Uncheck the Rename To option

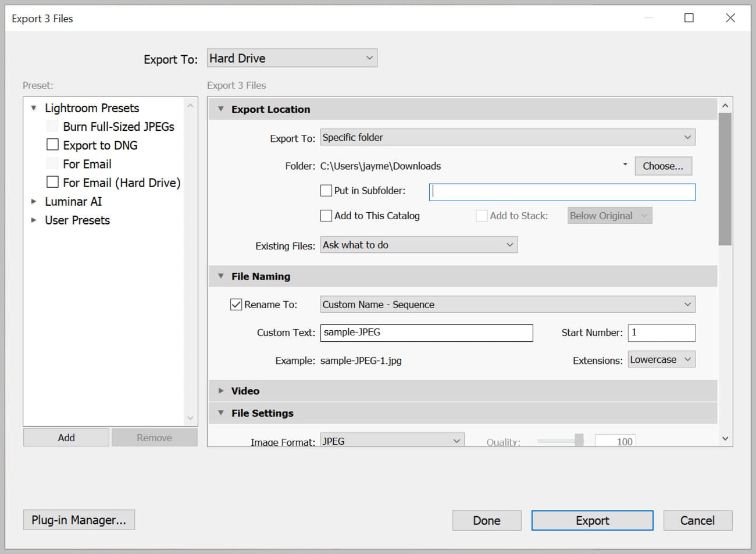[x=236, y=303]
